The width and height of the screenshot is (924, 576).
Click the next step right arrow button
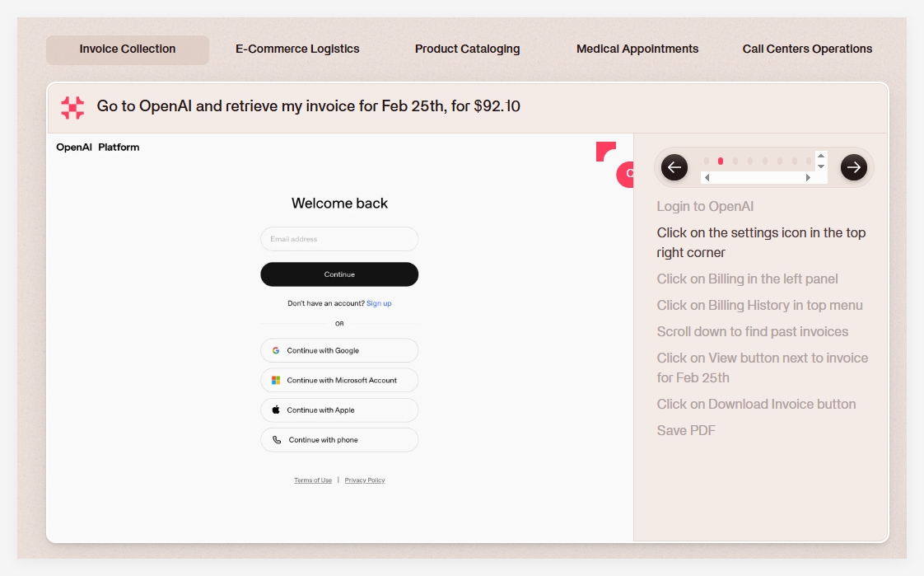click(x=854, y=167)
